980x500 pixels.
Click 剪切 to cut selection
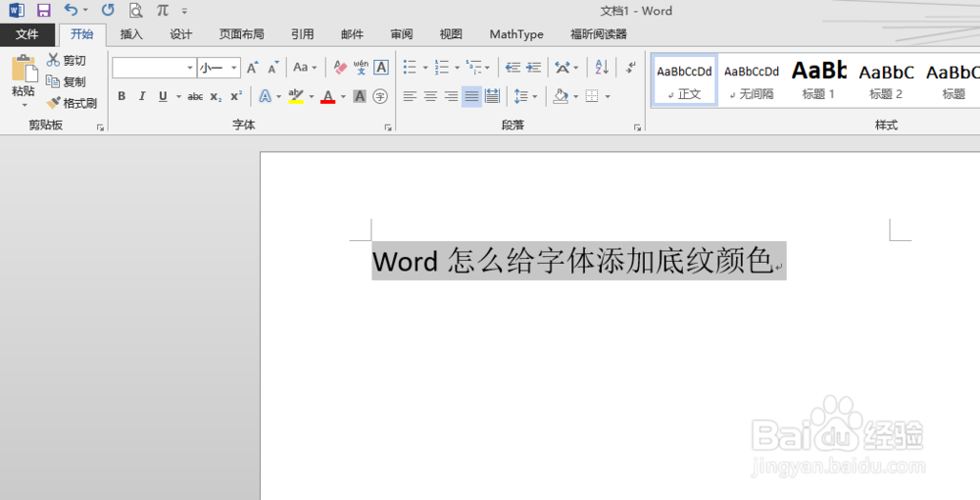(67, 60)
